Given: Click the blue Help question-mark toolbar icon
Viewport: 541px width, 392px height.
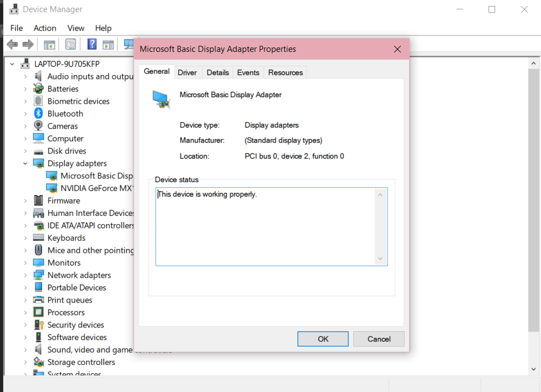Looking at the screenshot, I should 92,44.
